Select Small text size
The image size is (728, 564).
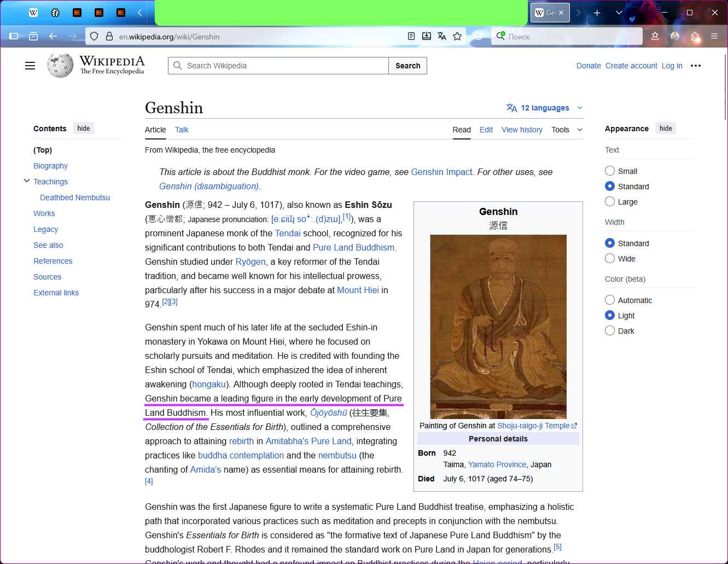610,171
